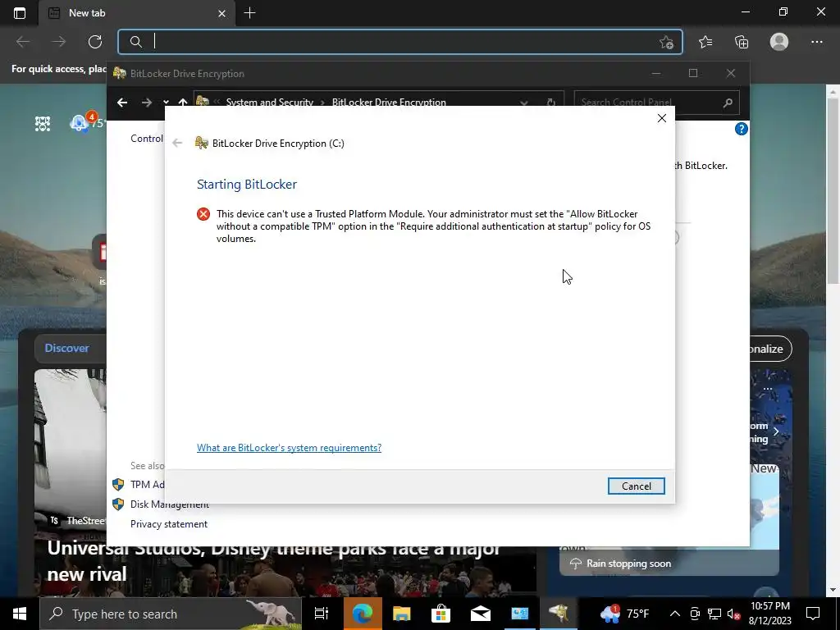This screenshot has height=630, width=840.
Task: Maximize the BitLocker Control Panel window
Action: click(x=692, y=73)
